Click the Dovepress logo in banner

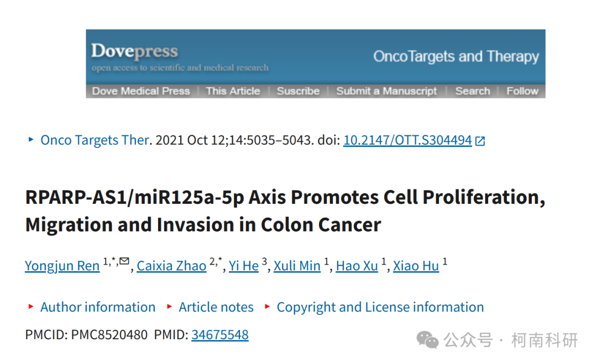[x=134, y=51]
